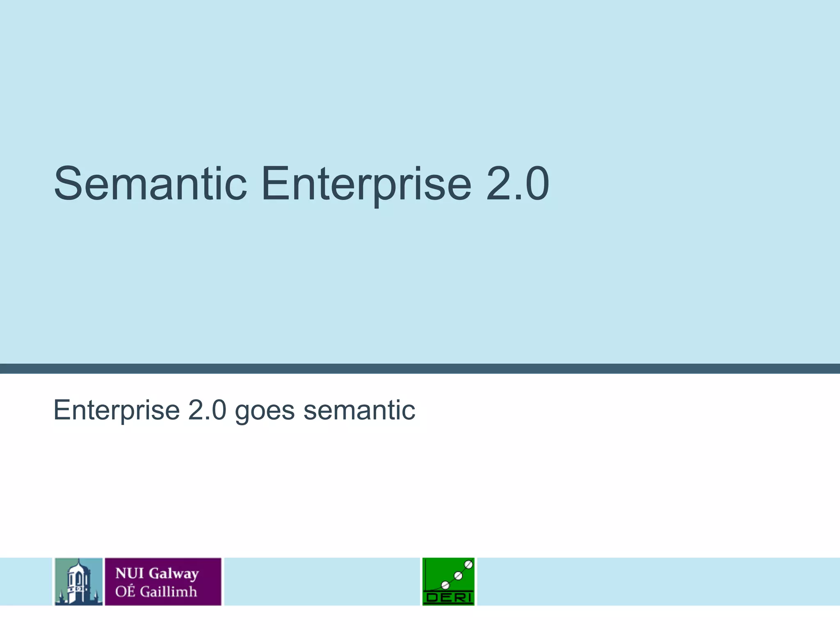Click the dark blue divider bar
This screenshot has width=840, height=630.
[420, 368]
